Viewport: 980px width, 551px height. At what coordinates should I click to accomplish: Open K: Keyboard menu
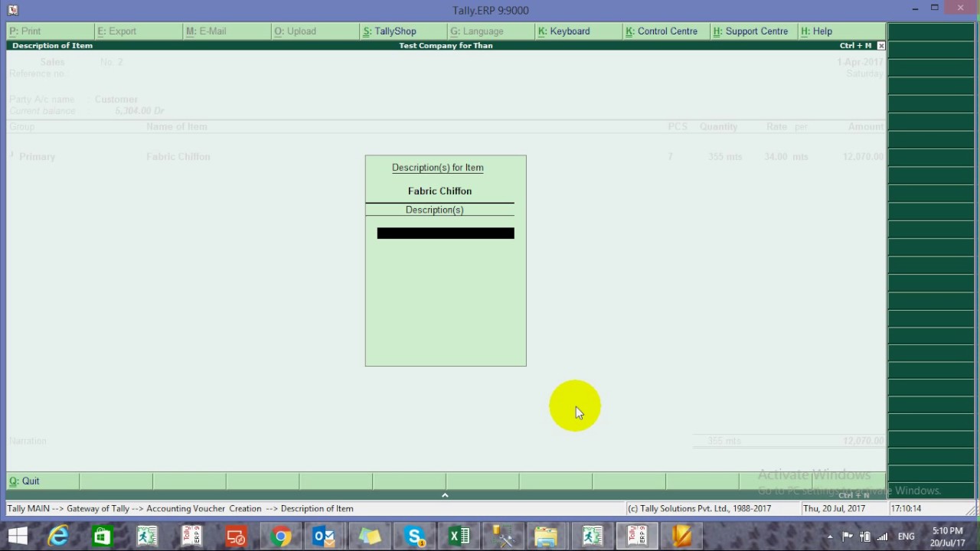tap(579, 31)
